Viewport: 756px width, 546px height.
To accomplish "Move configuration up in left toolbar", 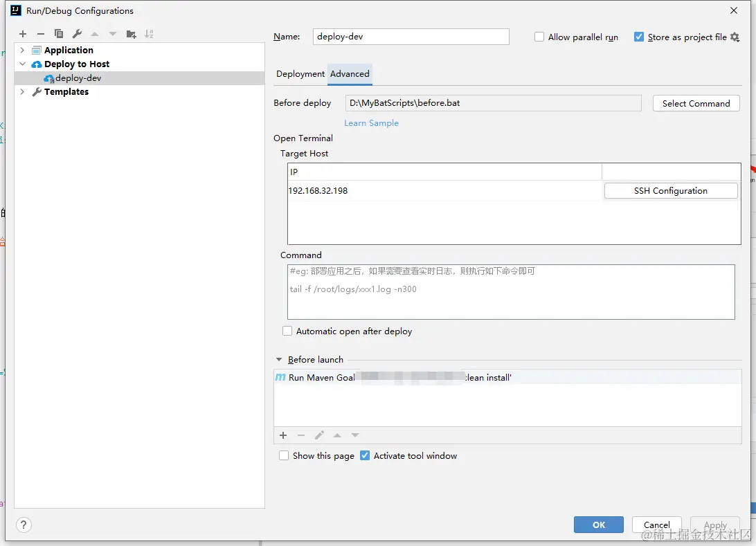I will coord(95,34).
